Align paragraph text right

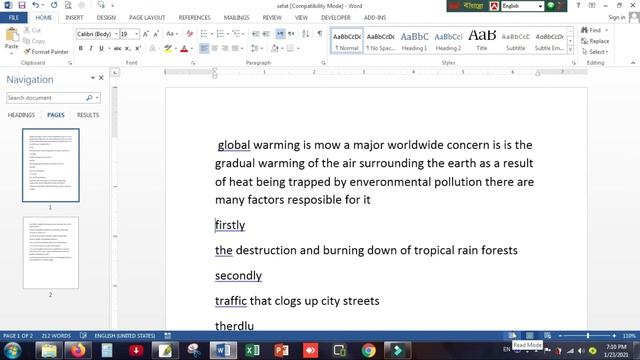tap(225, 48)
